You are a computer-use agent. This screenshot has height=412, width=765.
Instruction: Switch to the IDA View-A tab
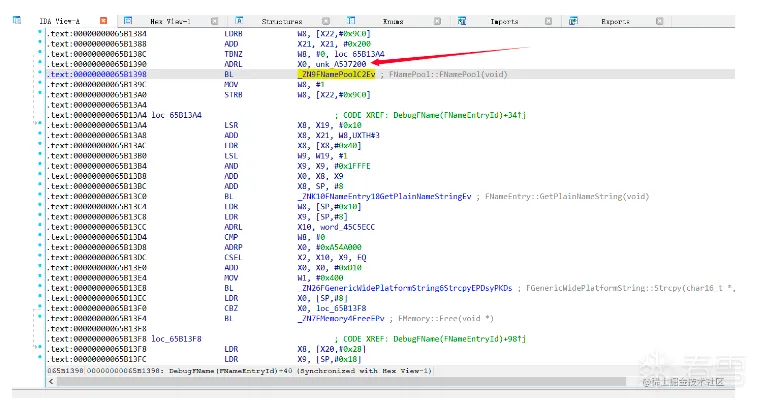pos(60,21)
